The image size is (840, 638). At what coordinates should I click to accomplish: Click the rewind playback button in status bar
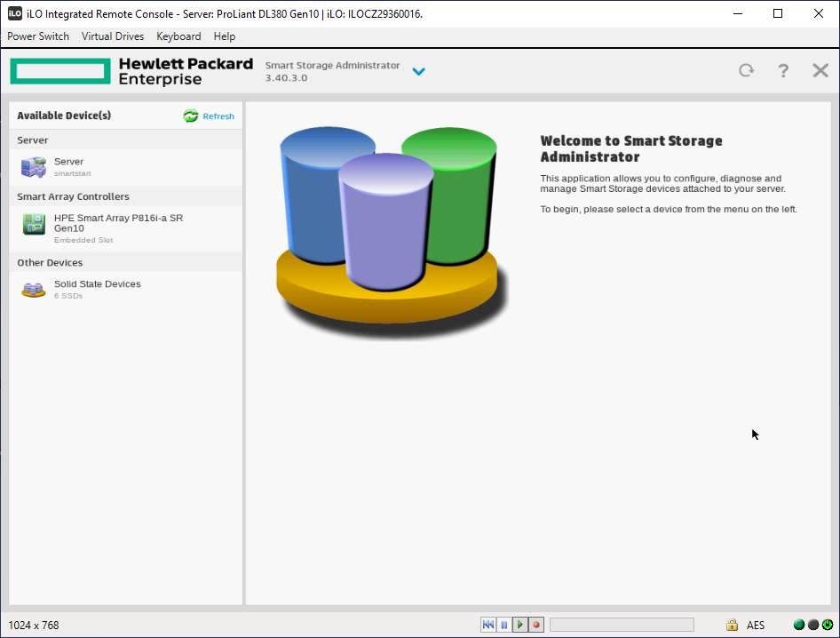[488, 625]
